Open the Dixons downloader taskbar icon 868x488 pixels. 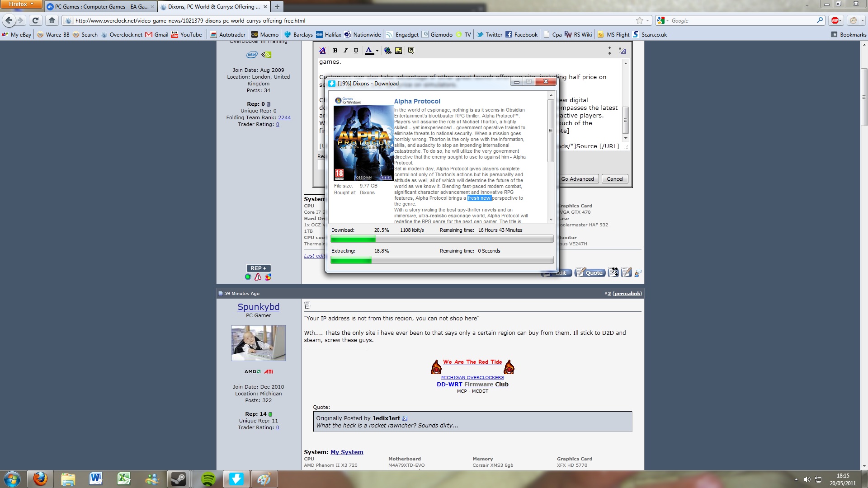pos(236,479)
